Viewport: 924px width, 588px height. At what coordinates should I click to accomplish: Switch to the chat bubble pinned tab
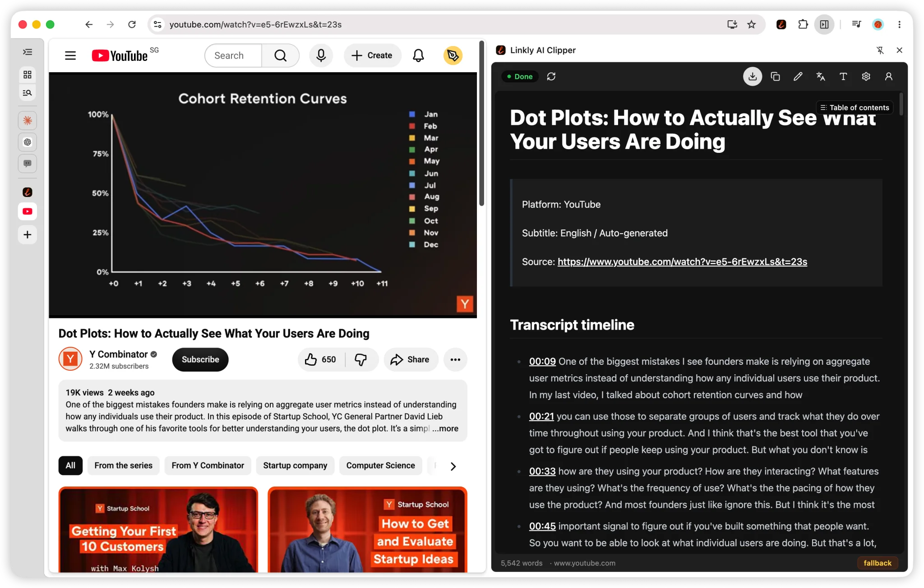click(28, 164)
